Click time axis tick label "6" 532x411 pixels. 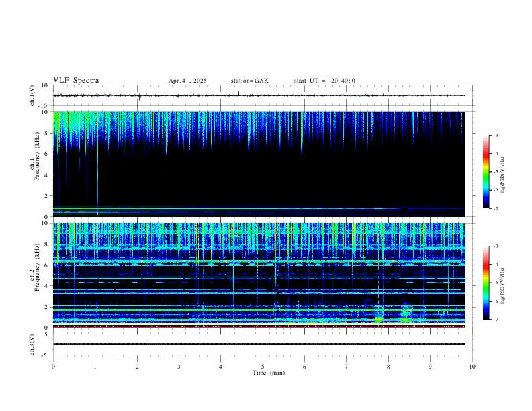tap(305, 367)
